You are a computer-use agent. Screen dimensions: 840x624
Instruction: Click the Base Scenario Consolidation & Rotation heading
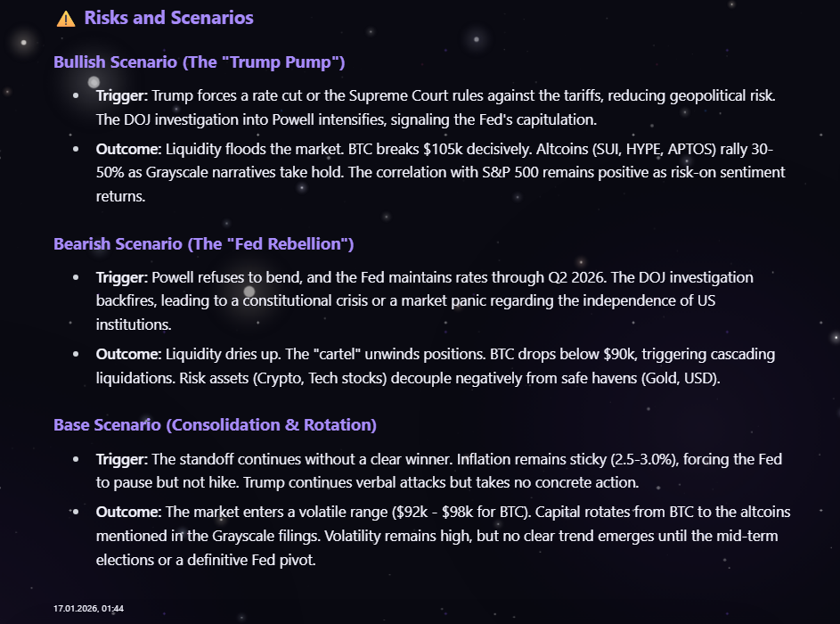pos(215,424)
